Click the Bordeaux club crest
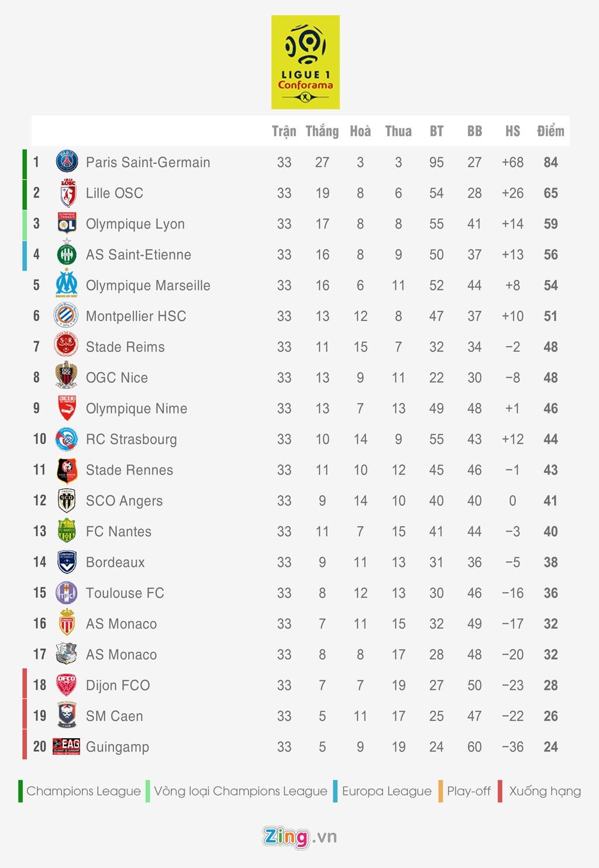Viewport: 599px width, 868px height. [x=67, y=562]
